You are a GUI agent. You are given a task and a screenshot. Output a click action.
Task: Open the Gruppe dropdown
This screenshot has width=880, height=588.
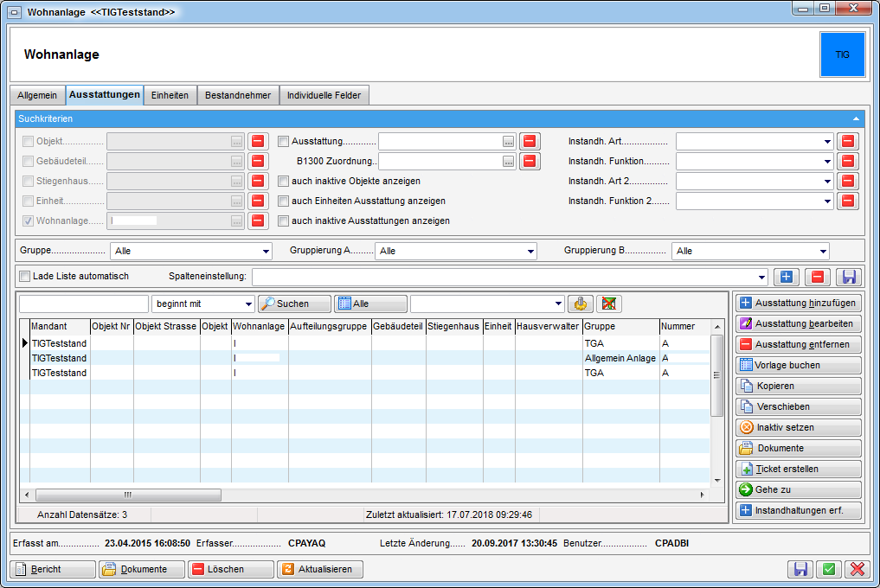coord(266,252)
